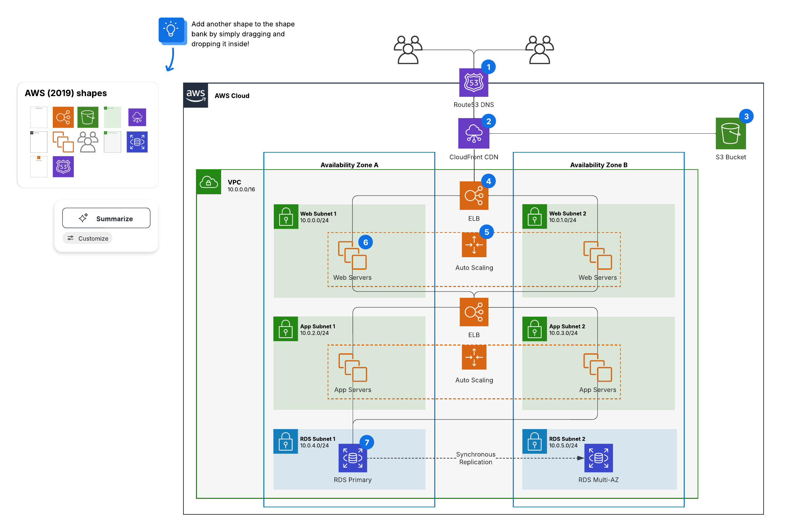Select the RDS Primary database icon
Viewport: 812px width, 532px height.
click(x=353, y=458)
